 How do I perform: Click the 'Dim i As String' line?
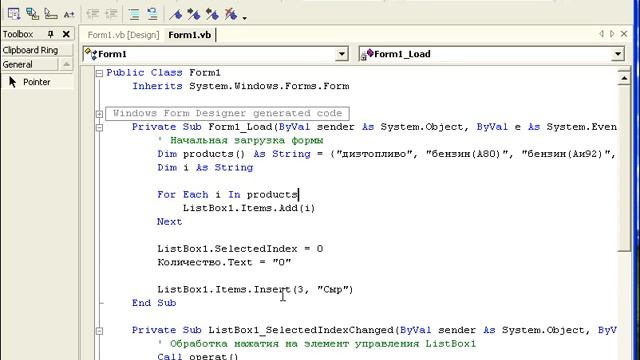[205, 167]
